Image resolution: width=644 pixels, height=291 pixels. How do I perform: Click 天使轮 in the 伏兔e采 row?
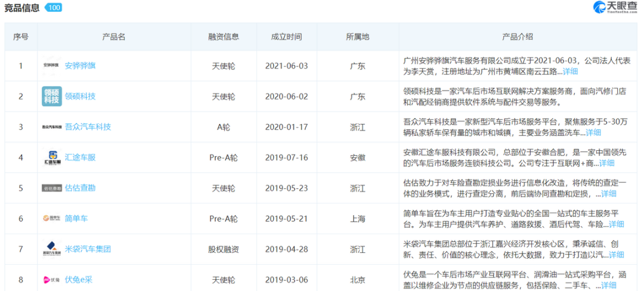(224, 280)
